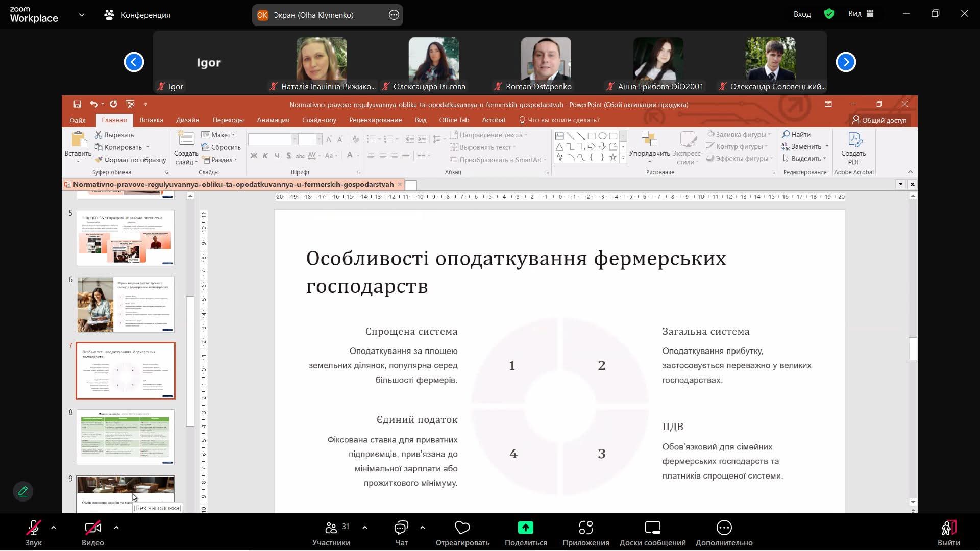Click the encryption shield icon
The height and width of the screenshot is (551, 980).
point(829,14)
